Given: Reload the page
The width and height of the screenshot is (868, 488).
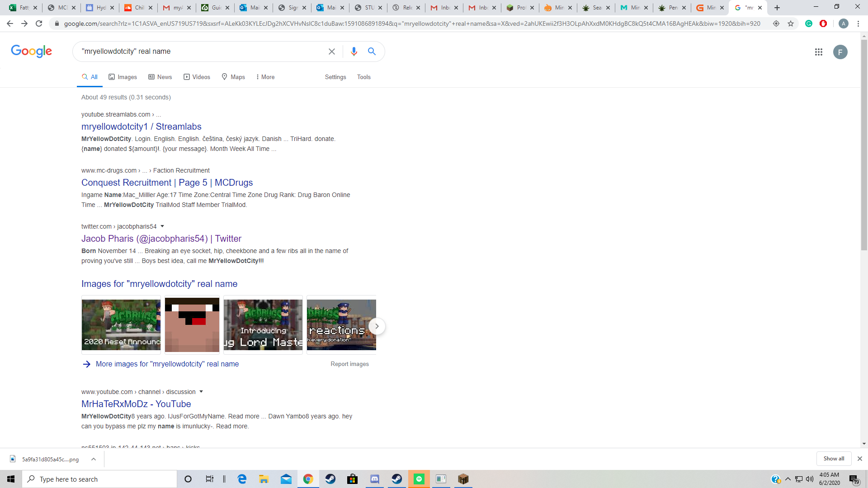Looking at the screenshot, I should (x=39, y=23).
